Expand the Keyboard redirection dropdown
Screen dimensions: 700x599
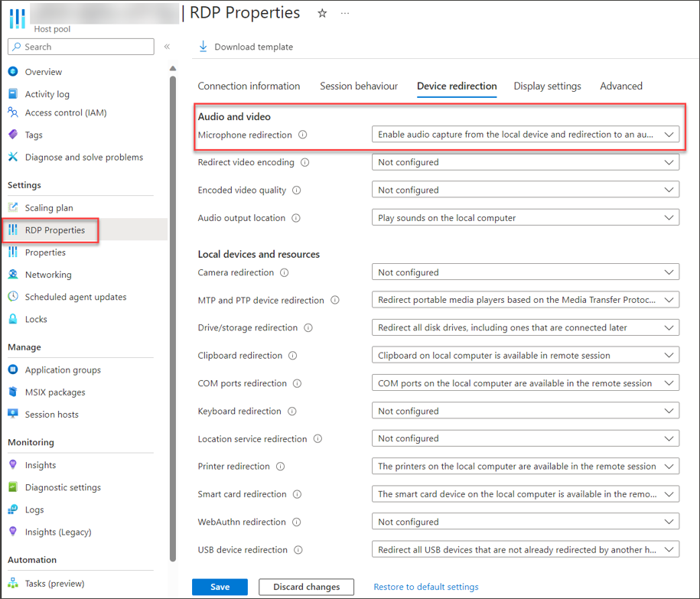coord(526,411)
